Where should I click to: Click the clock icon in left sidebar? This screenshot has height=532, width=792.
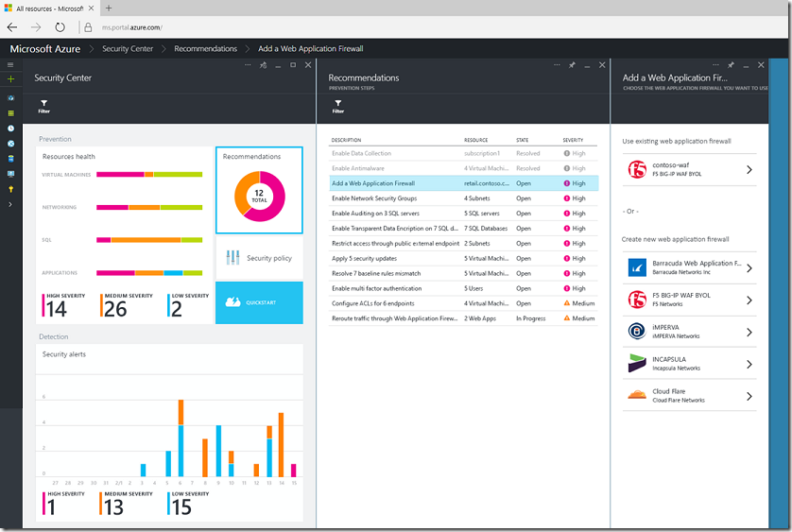tap(10, 128)
